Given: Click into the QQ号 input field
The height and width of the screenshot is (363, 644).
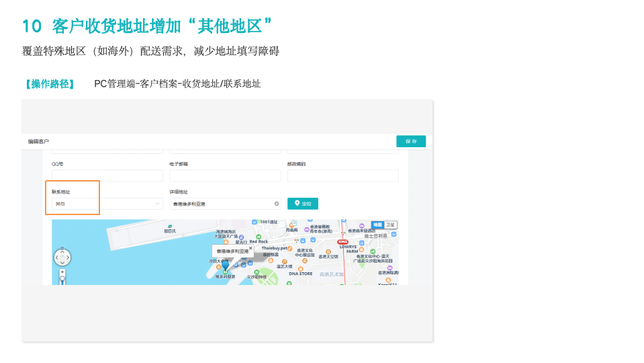Looking at the screenshot, I should click(x=107, y=175).
